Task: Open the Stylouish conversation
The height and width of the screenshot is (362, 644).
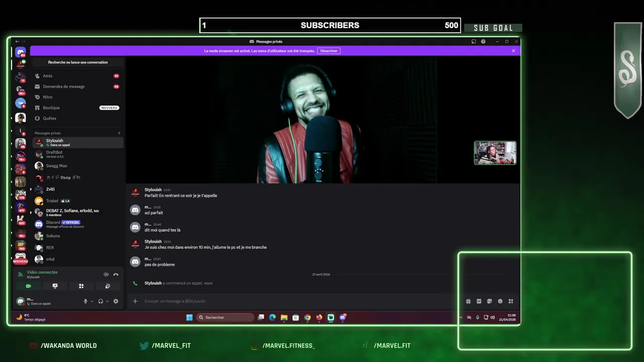Action: (77, 143)
